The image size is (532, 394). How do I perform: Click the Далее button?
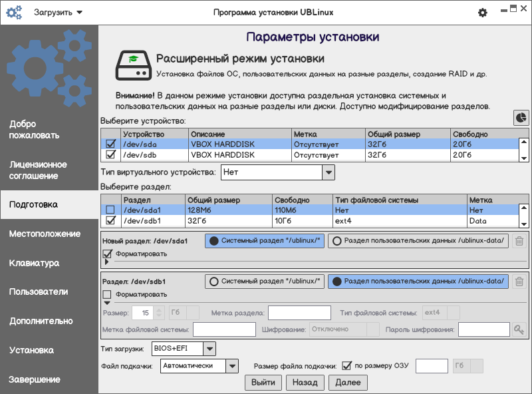click(348, 382)
